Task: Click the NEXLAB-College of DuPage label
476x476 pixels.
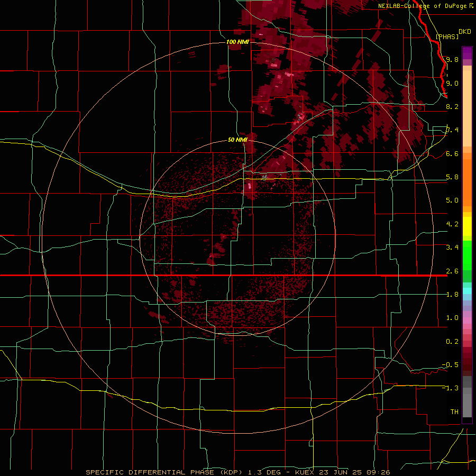Action: tap(423, 6)
